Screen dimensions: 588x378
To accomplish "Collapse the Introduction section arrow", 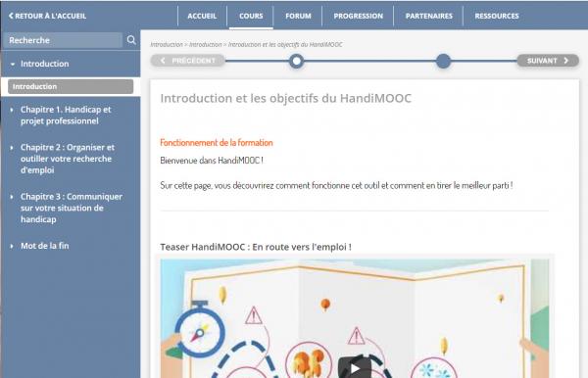I will click(13, 64).
